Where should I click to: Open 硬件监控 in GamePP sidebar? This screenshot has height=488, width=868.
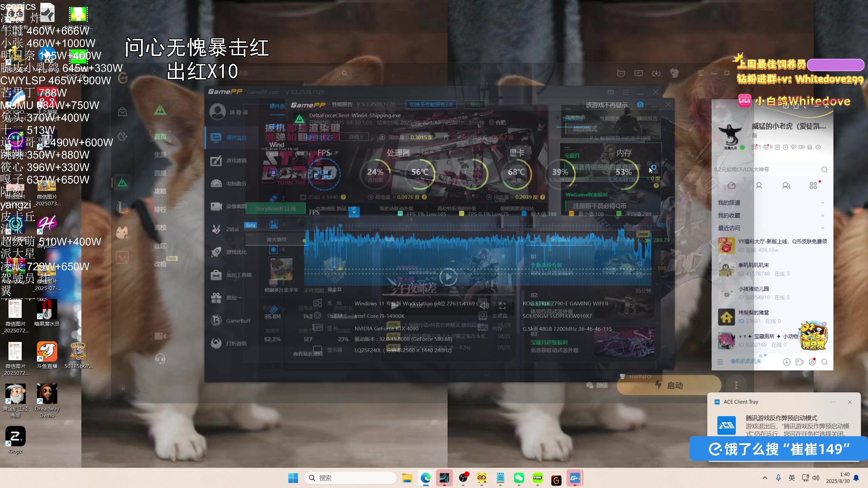click(232, 138)
